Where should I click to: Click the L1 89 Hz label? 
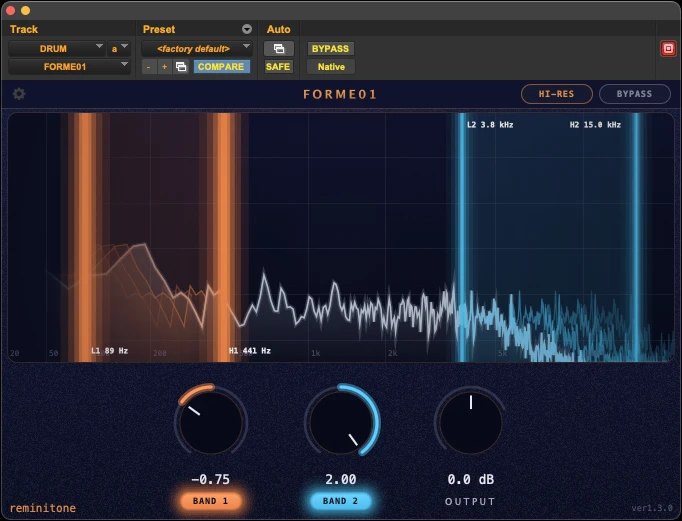coord(109,351)
